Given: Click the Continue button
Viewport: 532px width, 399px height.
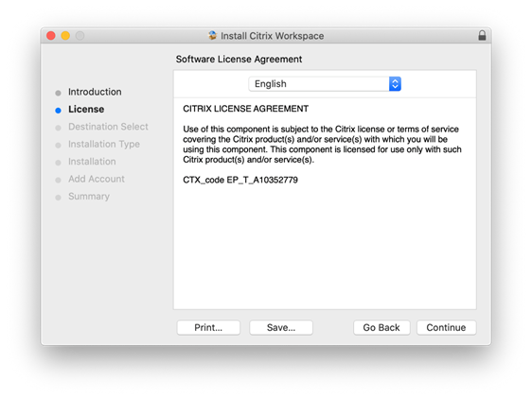Looking at the screenshot, I should (446, 327).
